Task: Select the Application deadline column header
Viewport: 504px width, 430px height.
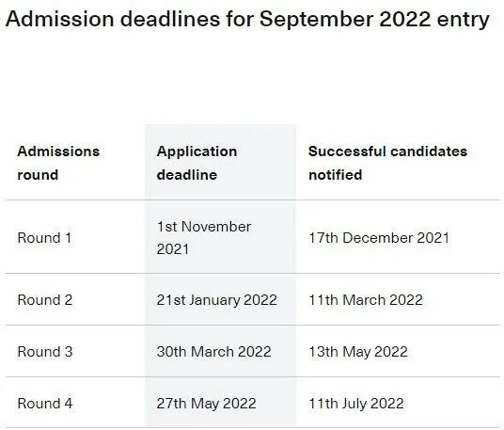Action: click(x=197, y=163)
